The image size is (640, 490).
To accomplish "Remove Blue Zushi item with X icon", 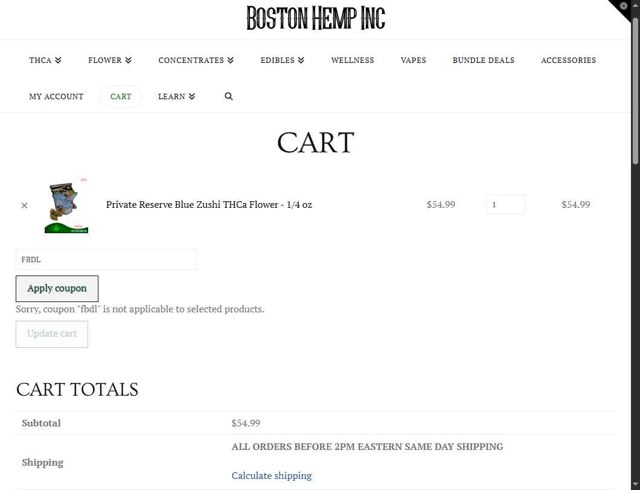I will pyautogui.click(x=24, y=205).
